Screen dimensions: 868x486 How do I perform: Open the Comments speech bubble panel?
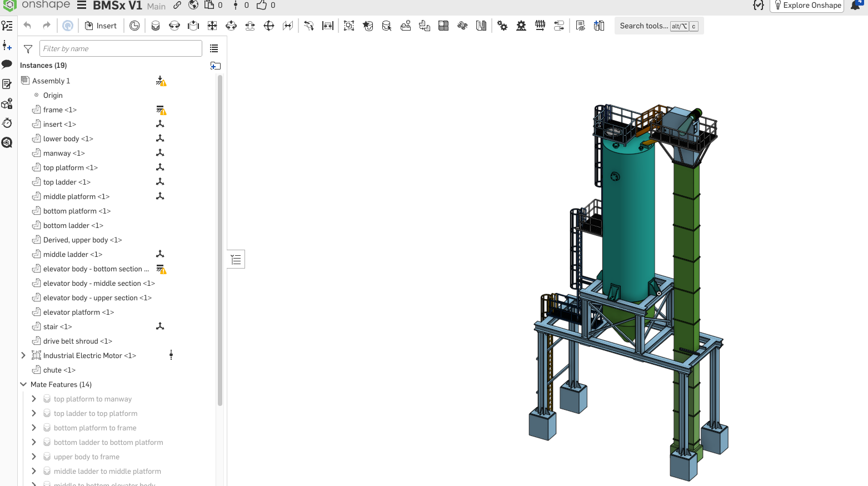point(7,64)
